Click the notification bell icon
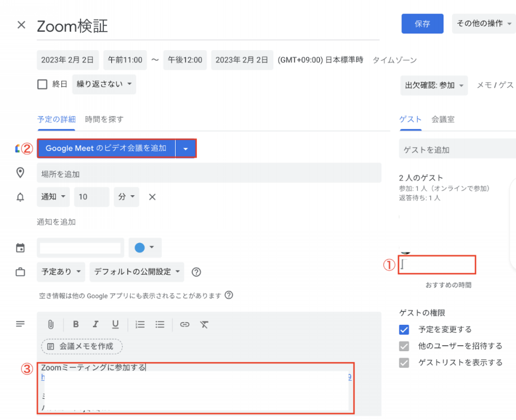Image resolution: width=516 pixels, height=420 pixels. click(x=20, y=197)
